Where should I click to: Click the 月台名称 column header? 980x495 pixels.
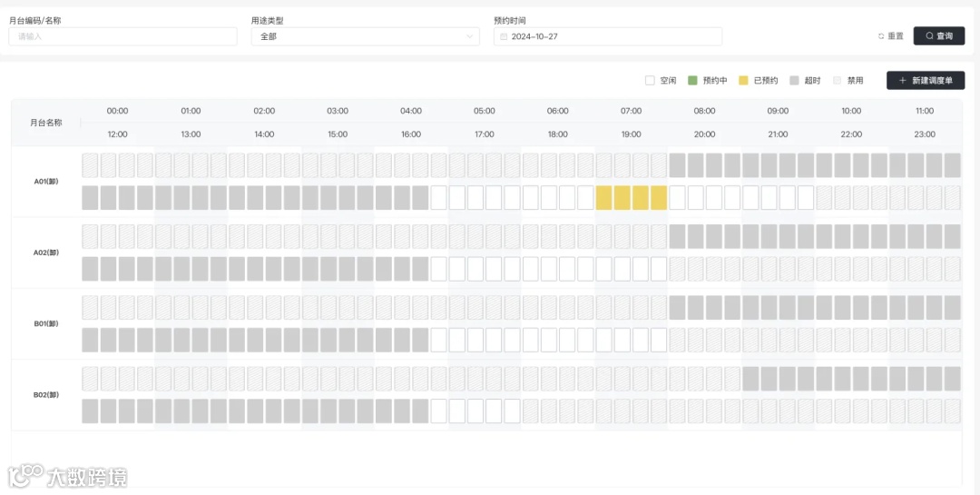click(x=45, y=122)
